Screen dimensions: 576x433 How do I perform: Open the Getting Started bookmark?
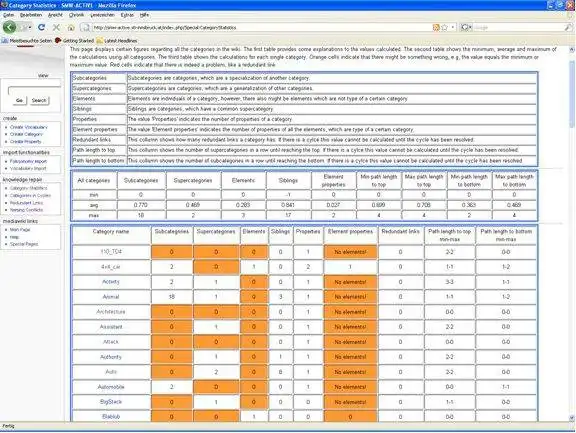coord(74,40)
